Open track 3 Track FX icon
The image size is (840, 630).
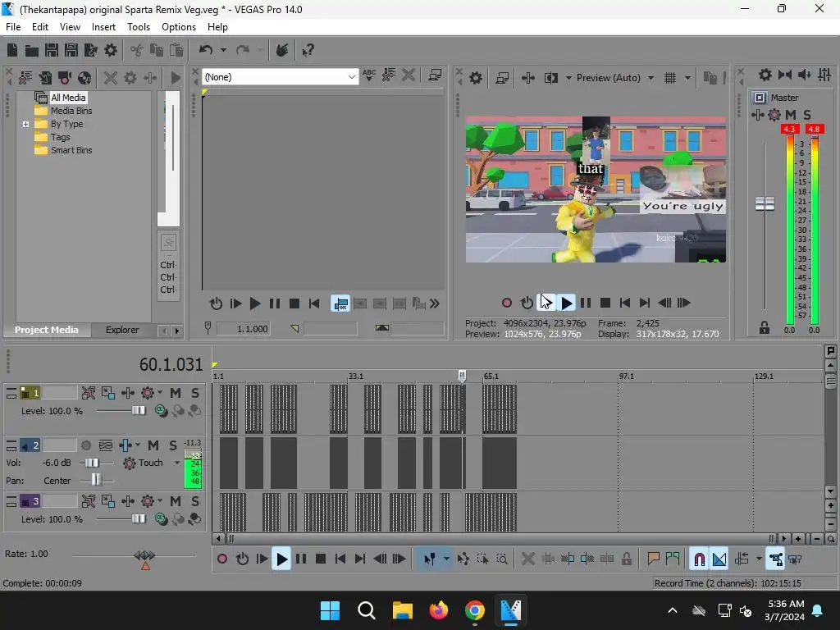(x=127, y=501)
